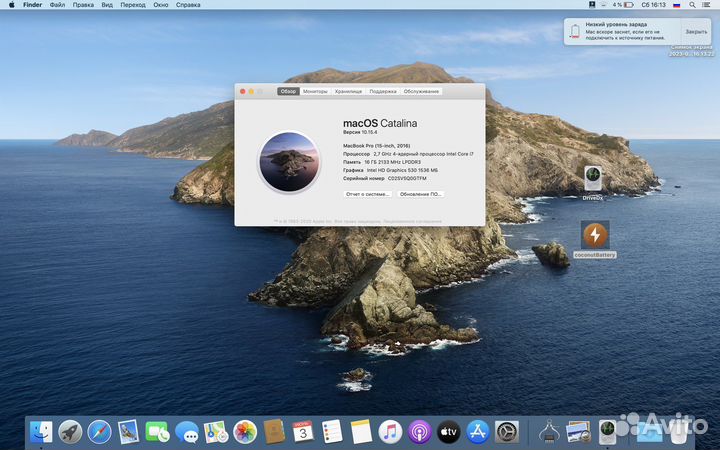Open the Apple menu
Viewport: 720px width, 450px height.
tap(11, 5)
